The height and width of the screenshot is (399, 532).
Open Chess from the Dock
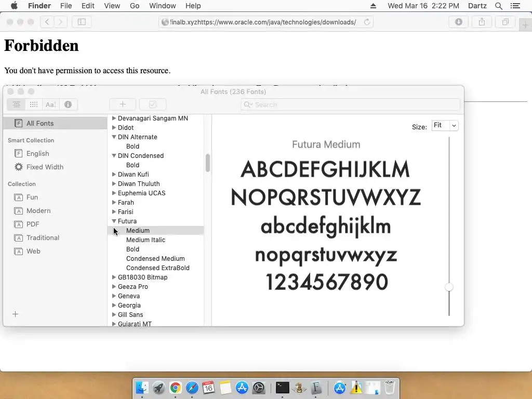[299, 388]
